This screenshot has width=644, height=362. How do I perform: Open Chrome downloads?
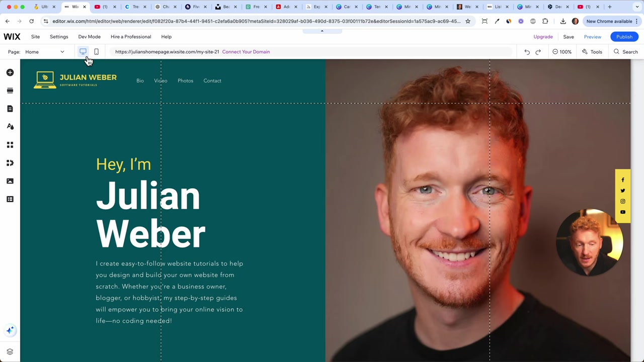[563, 21]
